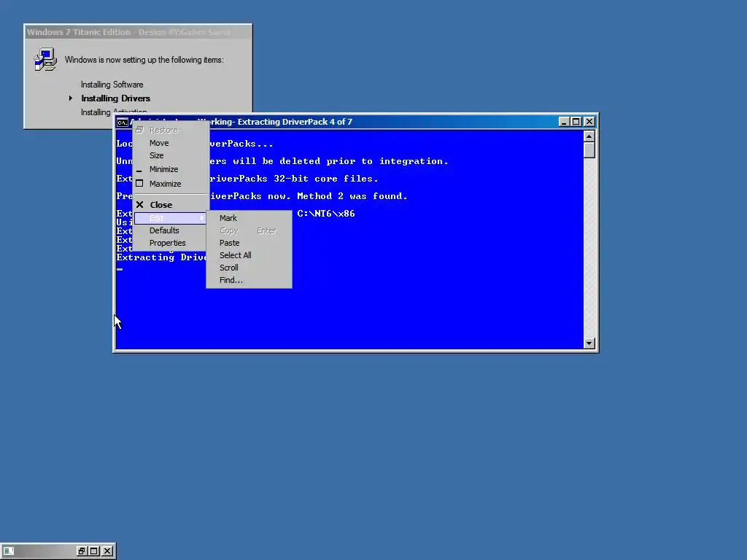Minimize the console window using its title bar button

tap(564, 122)
